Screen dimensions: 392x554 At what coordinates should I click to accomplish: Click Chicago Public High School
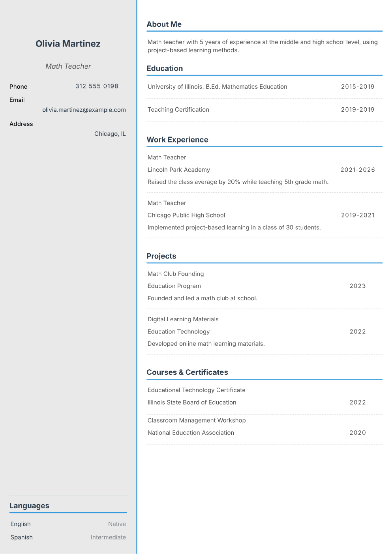[x=186, y=215]
